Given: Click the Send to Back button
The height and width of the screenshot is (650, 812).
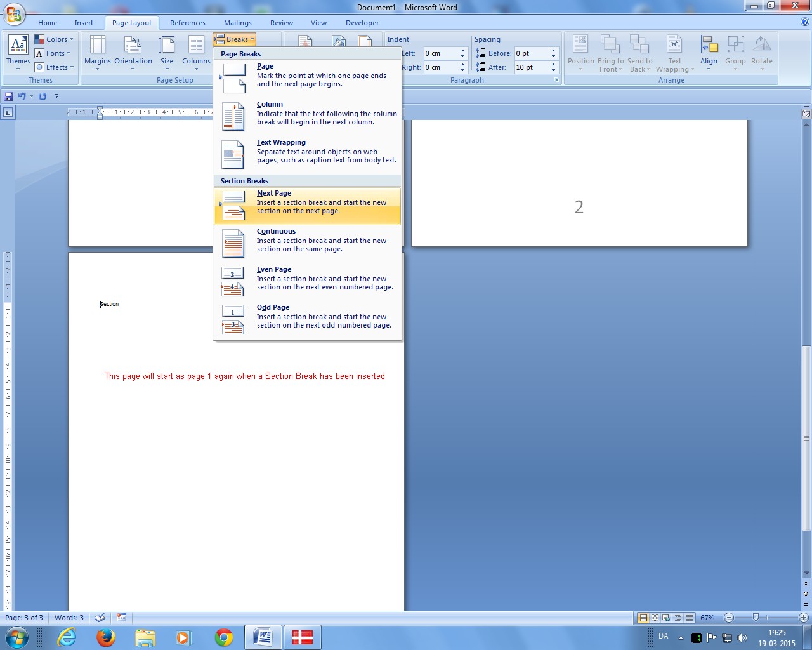Looking at the screenshot, I should tap(639, 53).
